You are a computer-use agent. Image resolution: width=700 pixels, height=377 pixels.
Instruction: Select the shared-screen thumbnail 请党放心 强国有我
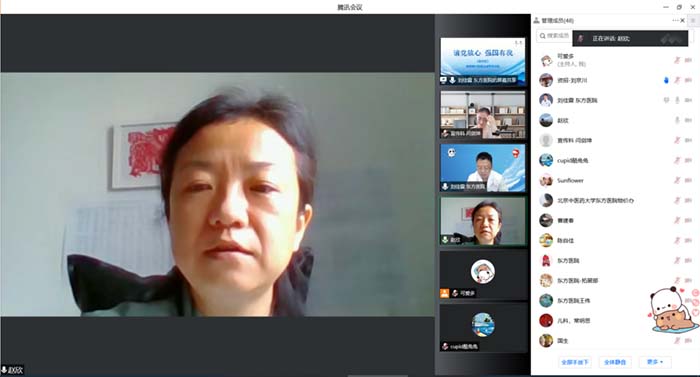[483, 61]
